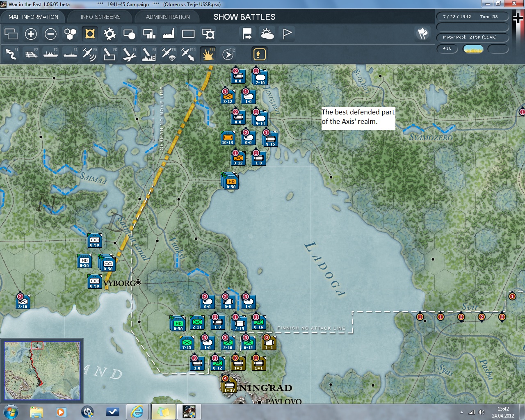The height and width of the screenshot is (420, 525).
Task: Open the ADMINISTRATION tab
Action: (168, 17)
